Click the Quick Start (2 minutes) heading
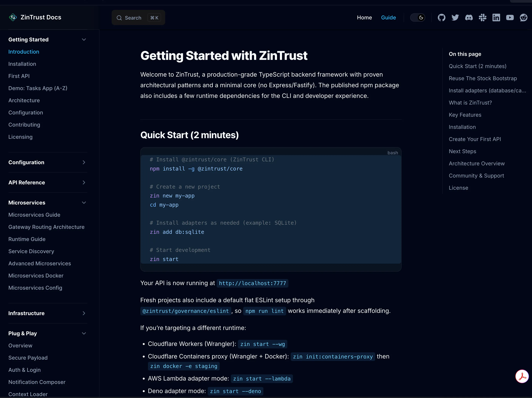The image size is (532, 398). 189,135
